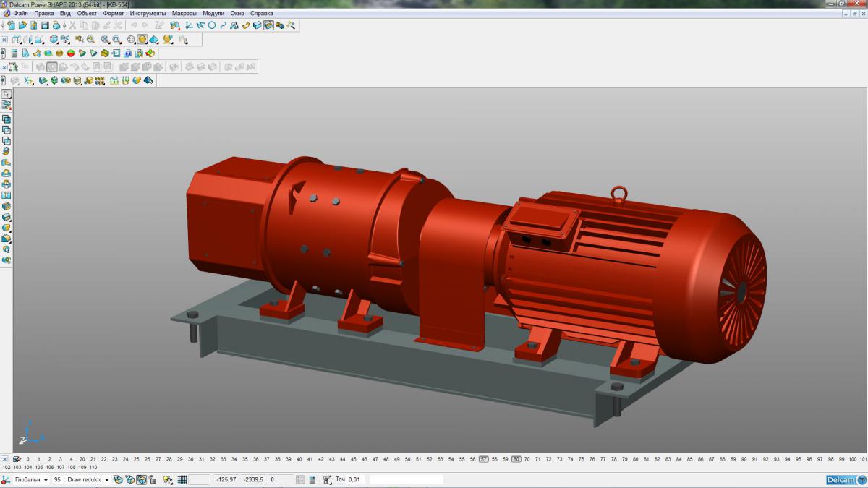The height and width of the screenshot is (488, 868).
Task: Click the grid toggle icon in status bar
Action: 182,479
